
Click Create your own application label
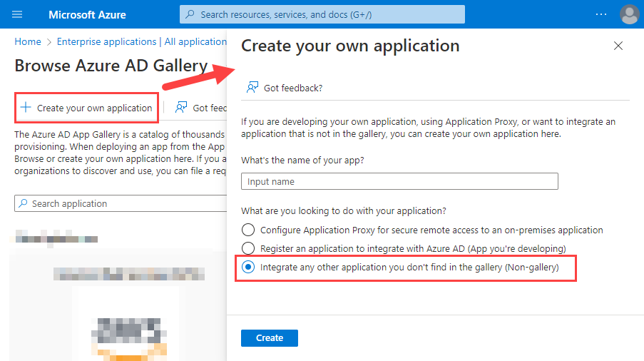94,108
